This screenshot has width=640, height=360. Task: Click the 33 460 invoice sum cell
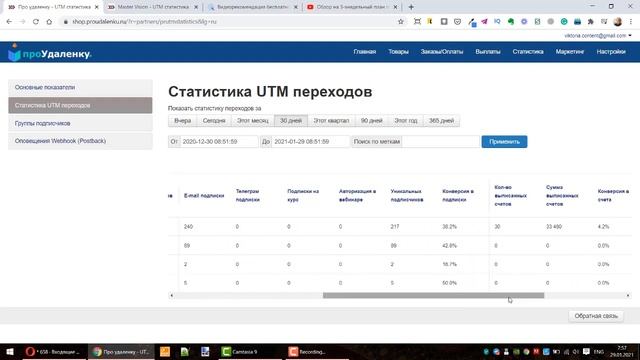coord(554,227)
